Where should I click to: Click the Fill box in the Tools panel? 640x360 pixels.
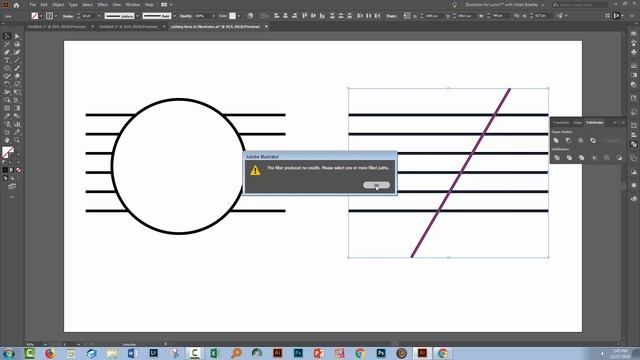[x=7, y=152]
